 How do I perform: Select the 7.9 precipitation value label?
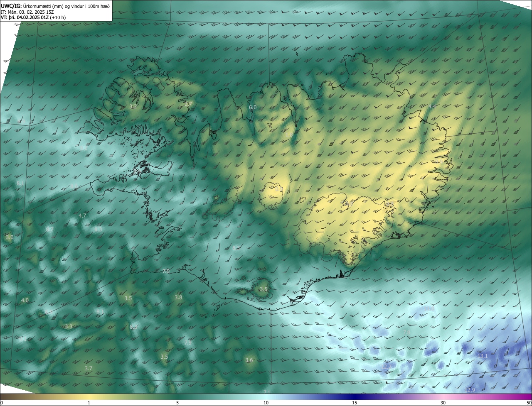[x=188, y=343]
